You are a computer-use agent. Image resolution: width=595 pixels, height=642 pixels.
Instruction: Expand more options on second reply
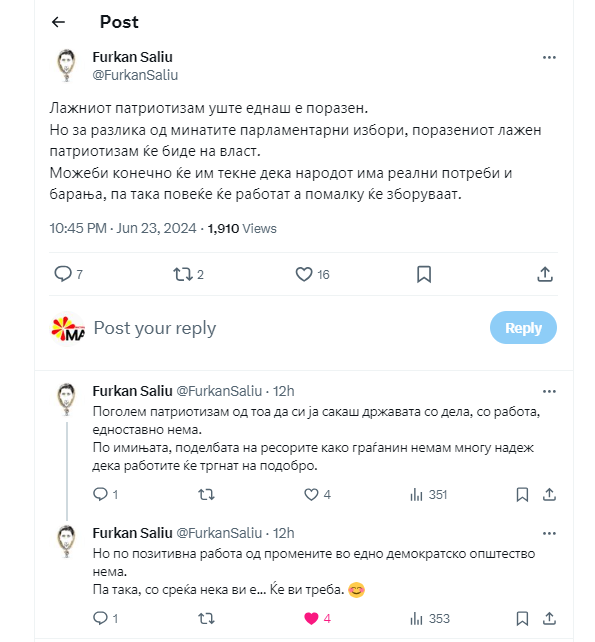click(x=549, y=533)
